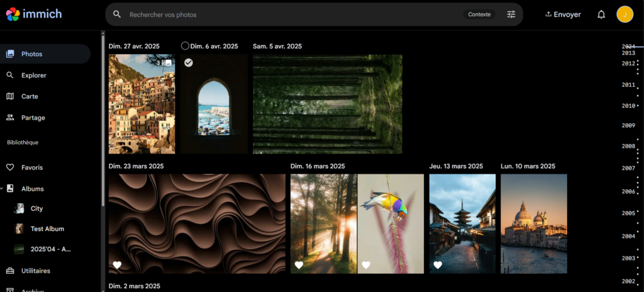
Task: Open the Venice basilica sunset photo
Action: point(534,224)
